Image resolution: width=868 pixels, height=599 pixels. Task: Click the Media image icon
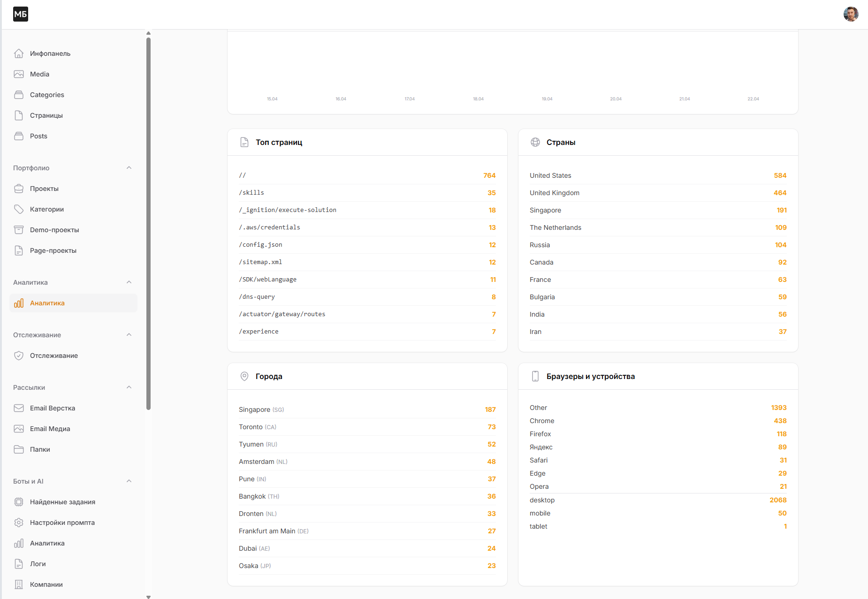pyautogui.click(x=19, y=74)
